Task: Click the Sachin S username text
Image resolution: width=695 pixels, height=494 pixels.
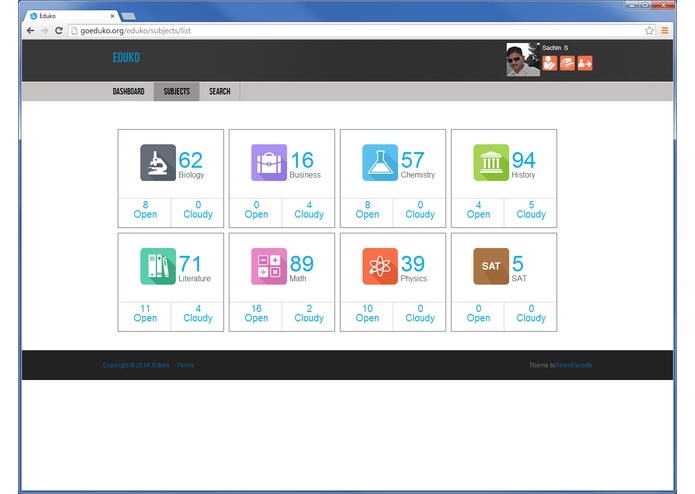Action: pos(555,47)
